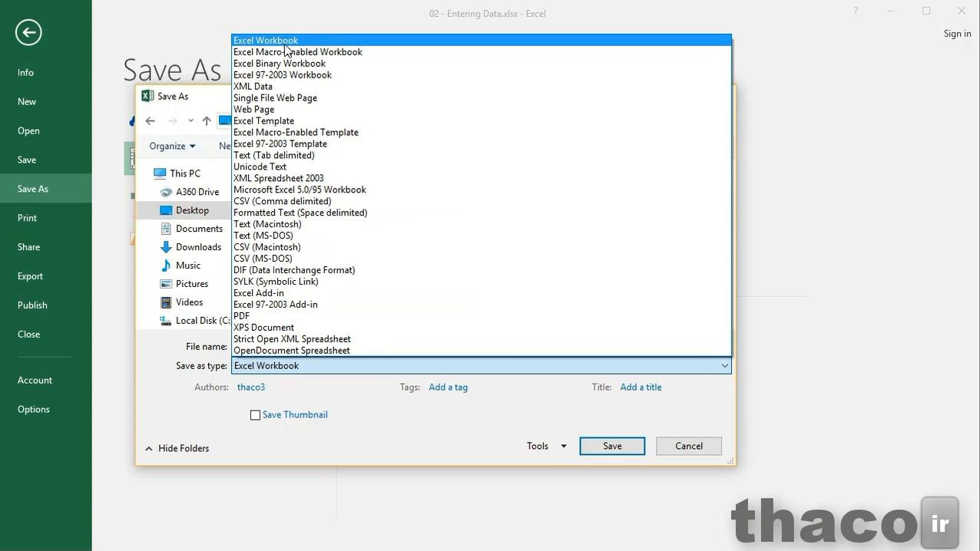
Task: Open recent locations dropdown arrow
Action: point(190,120)
